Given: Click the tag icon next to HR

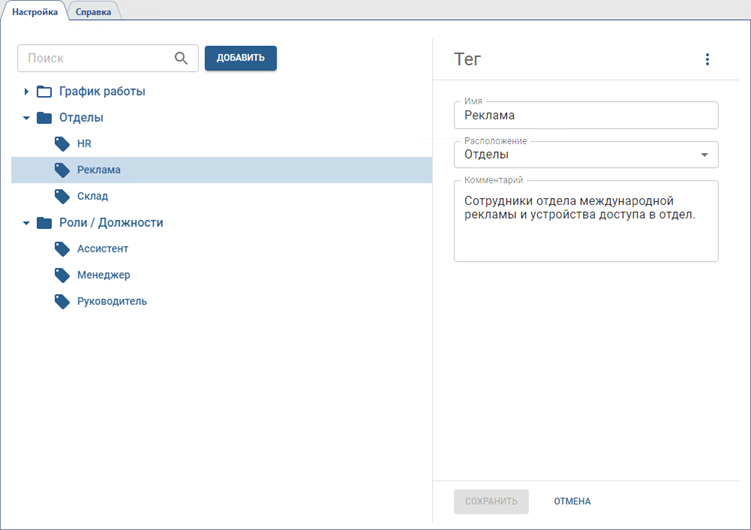Looking at the screenshot, I should (62, 144).
